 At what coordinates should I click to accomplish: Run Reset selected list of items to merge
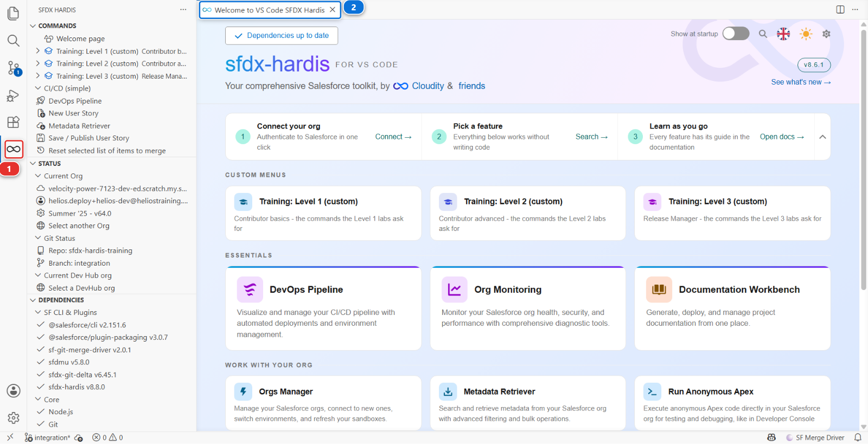112,151
